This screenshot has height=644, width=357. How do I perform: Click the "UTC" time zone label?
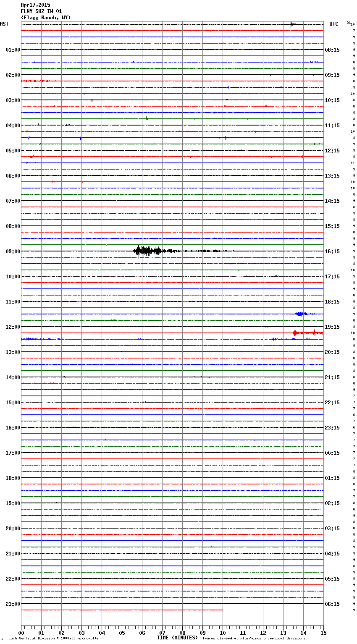334,24
